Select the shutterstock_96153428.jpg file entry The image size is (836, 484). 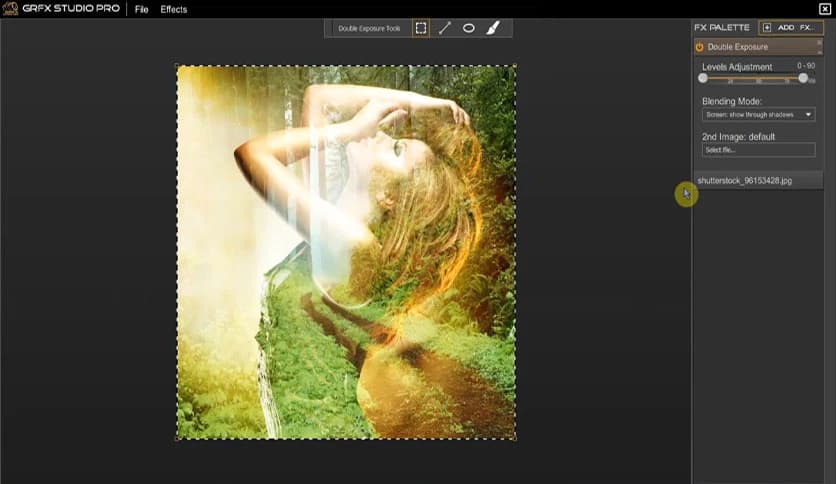758,181
